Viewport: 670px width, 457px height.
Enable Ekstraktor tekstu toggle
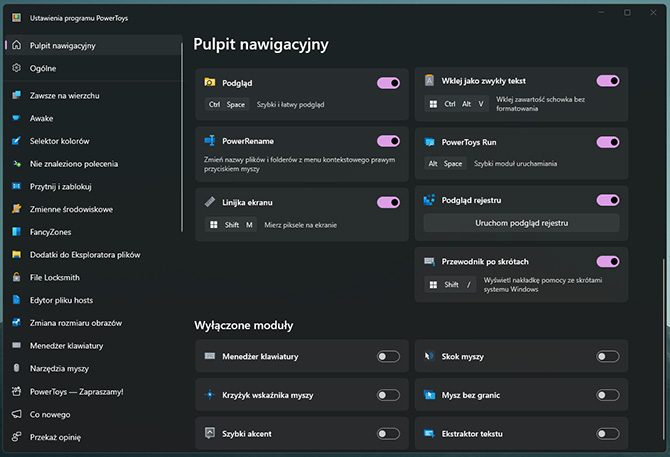click(x=608, y=434)
